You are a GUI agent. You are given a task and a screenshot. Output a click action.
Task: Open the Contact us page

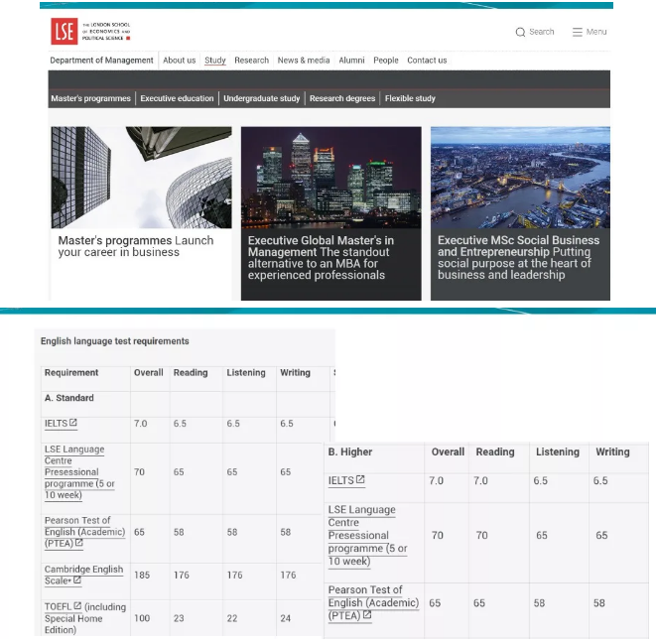tap(427, 61)
